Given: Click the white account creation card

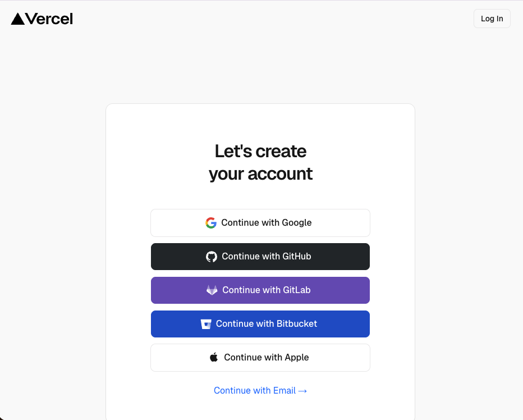Looking at the screenshot, I should pyautogui.click(x=260, y=124).
